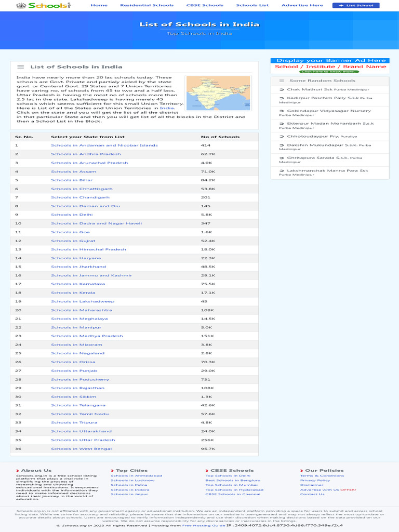Image resolution: width=399 pixels, height=532 pixels.
Task: Open Schools in Chandigarh
Action: [81, 197]
